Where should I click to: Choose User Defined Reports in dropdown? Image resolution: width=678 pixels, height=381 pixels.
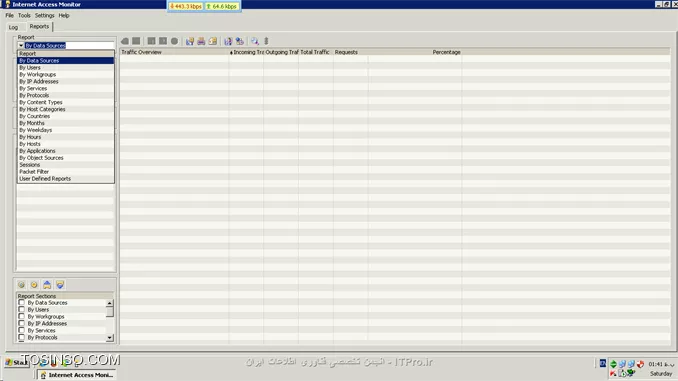[66, 178]
